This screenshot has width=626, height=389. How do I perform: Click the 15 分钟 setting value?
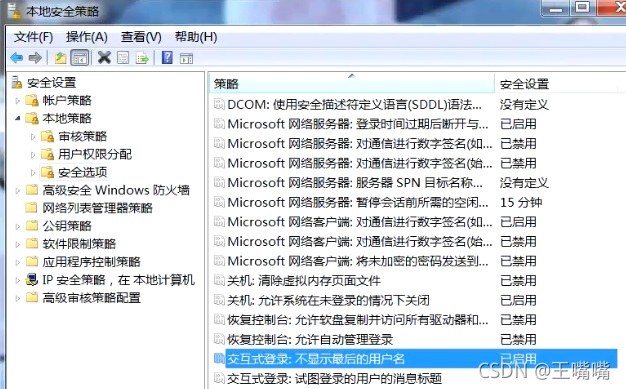(521, 202)
